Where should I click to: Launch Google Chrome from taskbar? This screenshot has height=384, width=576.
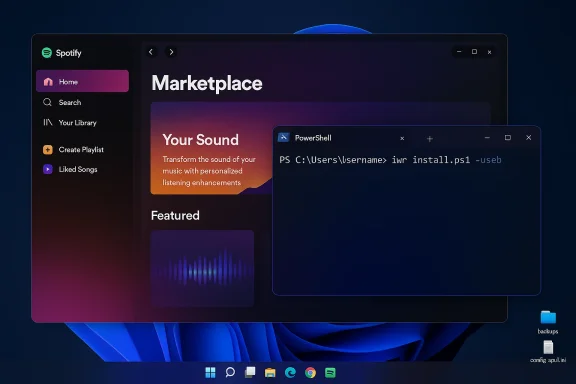coord(310,373)
